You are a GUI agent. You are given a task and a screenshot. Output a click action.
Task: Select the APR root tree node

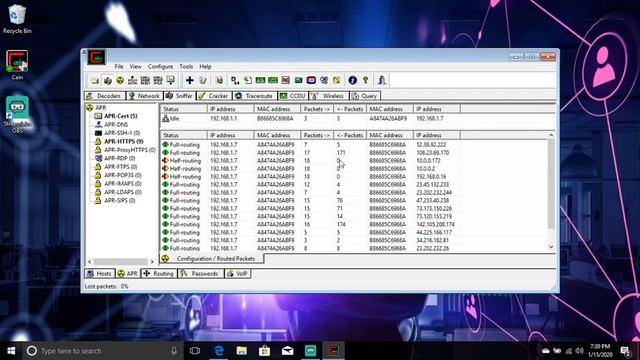(100, 108)
